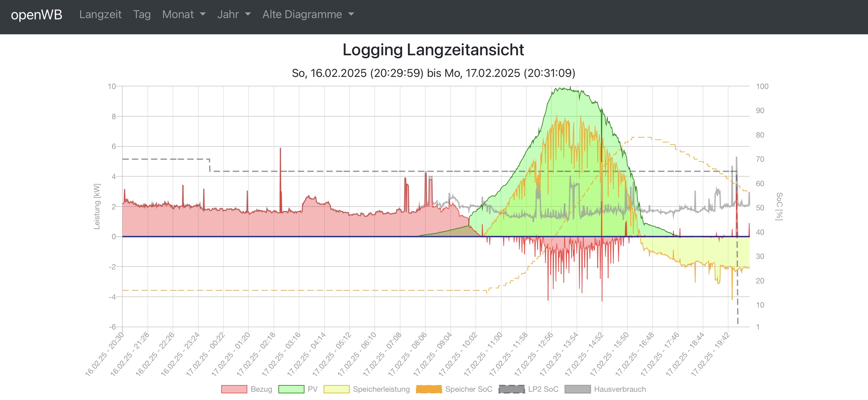This screenshot has width=868, height=400.
Task: Click the openWB brand logo
Action: 36,15
